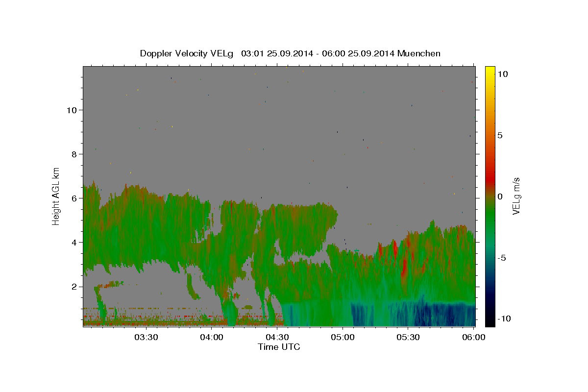Click the height tick label 10
Image resolution: width=588 pixels, height=392 pixels.
71,110
